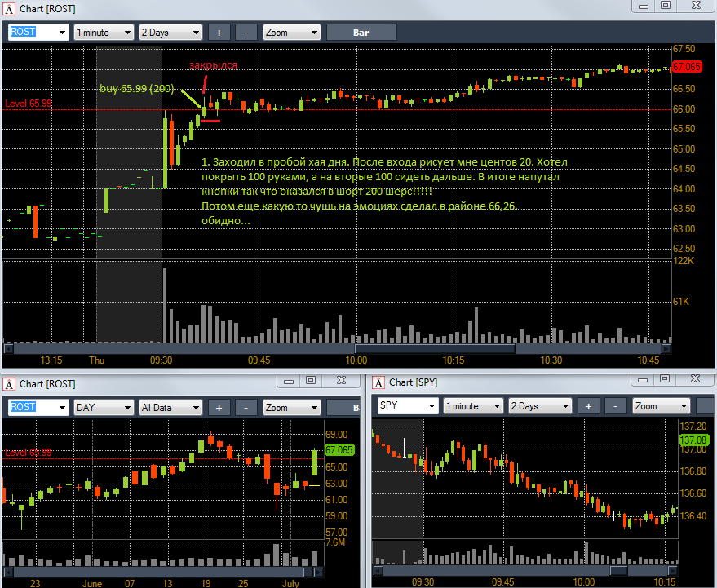Click the left scroll arrow of the daily chart scrollbar
This screenshot has height=588, width=717.
[x=8, y=572]
